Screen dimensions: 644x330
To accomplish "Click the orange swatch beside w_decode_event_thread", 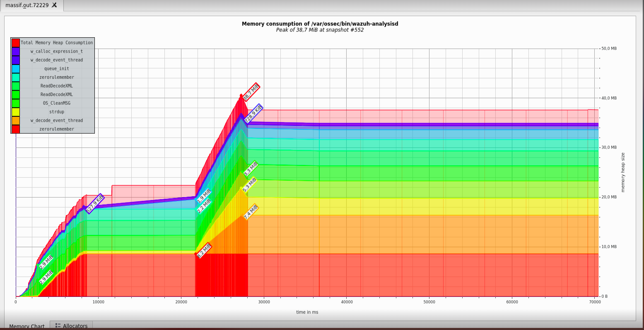I will 15,120.
